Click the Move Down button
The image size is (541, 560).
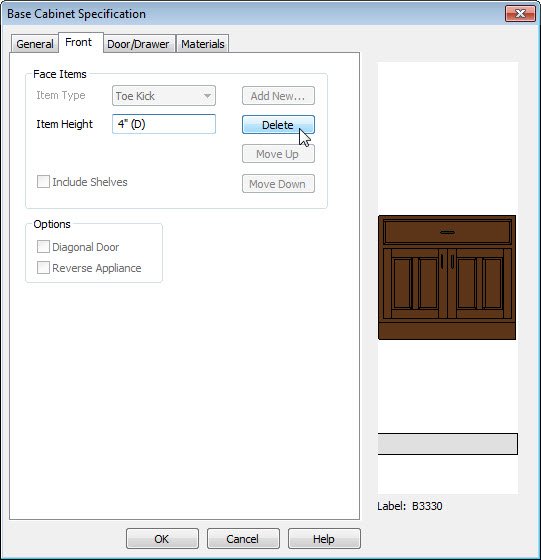pos(278,184)
